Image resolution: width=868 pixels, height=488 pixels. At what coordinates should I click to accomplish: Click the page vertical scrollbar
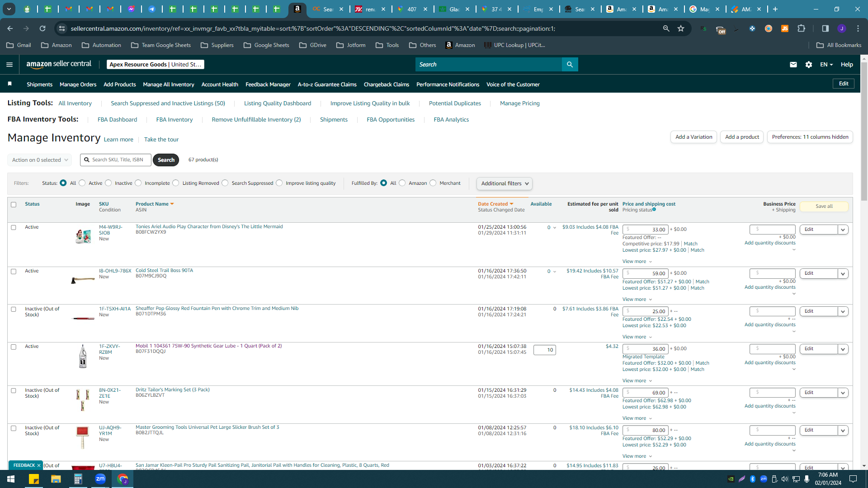click(x=864, y=131)
